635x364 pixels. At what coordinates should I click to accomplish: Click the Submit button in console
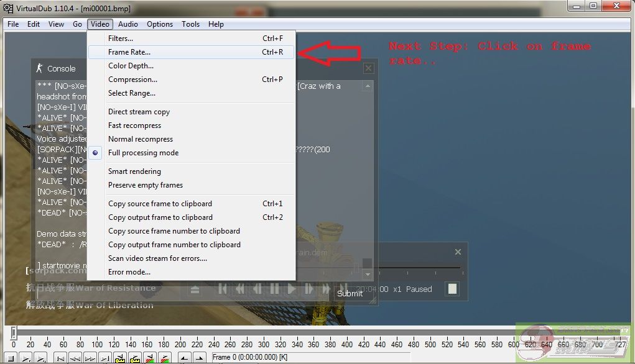pyautogui.click(x=350, y=293)
